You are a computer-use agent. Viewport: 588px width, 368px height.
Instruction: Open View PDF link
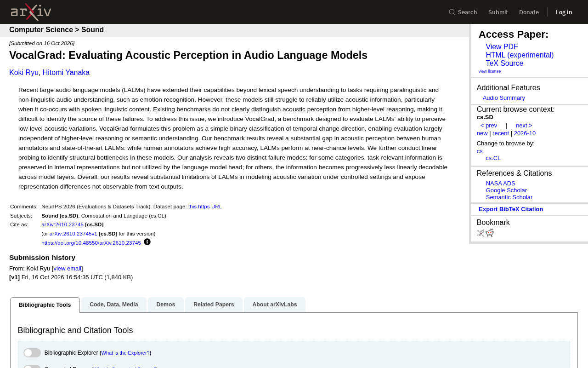tap(502, 47)
